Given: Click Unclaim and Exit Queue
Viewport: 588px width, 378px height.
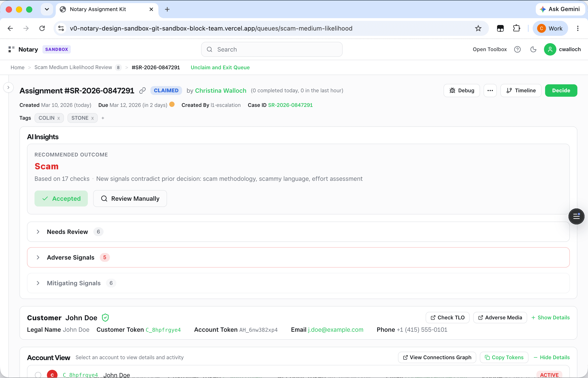Looking at the screenshot, I should click(220, 67).
